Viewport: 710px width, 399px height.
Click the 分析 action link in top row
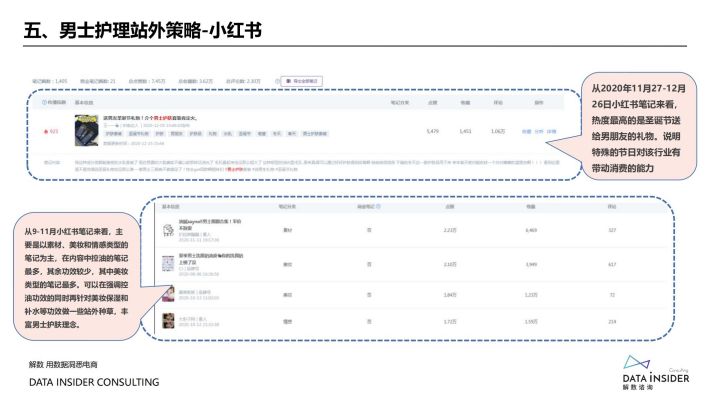click(539, 131)
